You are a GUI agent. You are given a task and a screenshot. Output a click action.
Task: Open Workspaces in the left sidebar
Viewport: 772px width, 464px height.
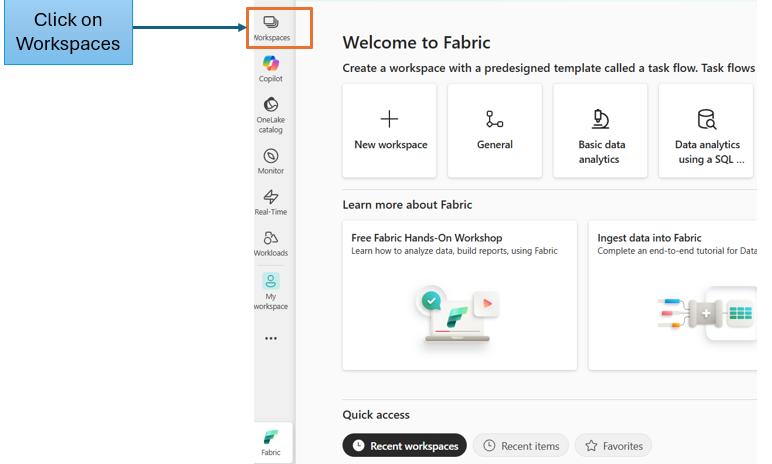point(271,28)
